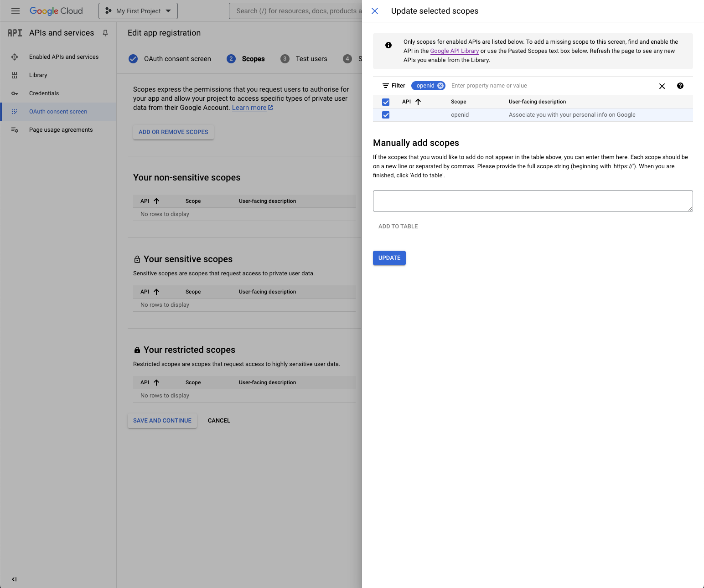Click User-facing description header in panel

tap(537, 102)
